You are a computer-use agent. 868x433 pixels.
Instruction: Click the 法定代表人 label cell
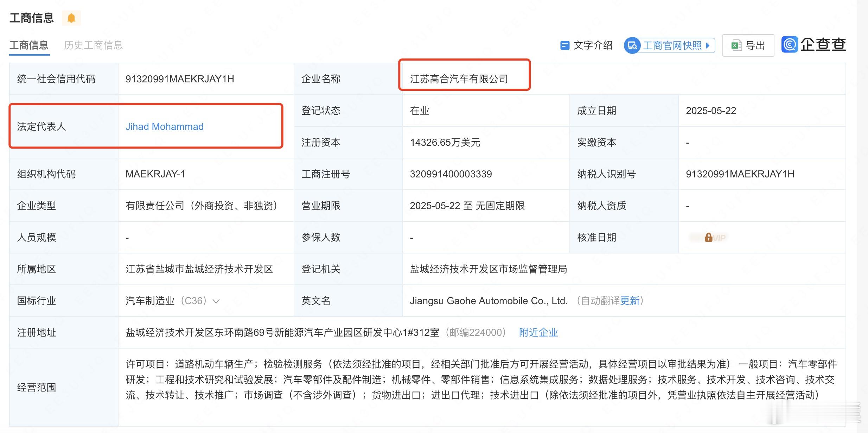(x=64, y=127)
